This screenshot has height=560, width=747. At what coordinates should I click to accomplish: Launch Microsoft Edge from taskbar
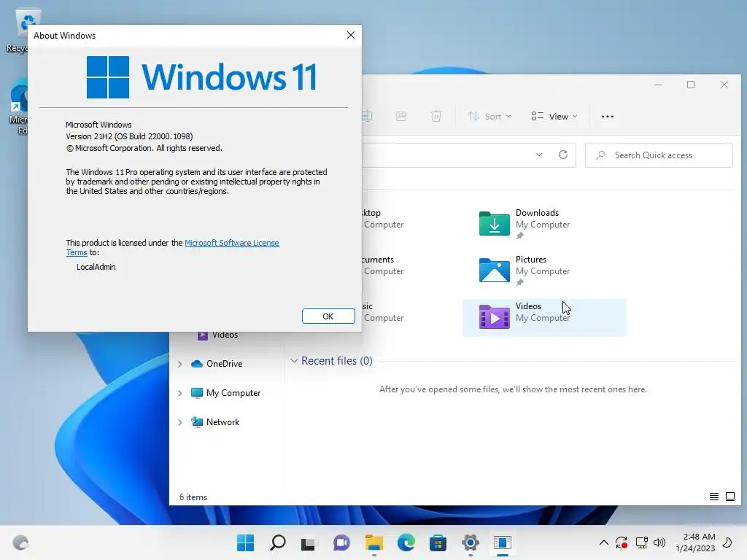[406, 542]
